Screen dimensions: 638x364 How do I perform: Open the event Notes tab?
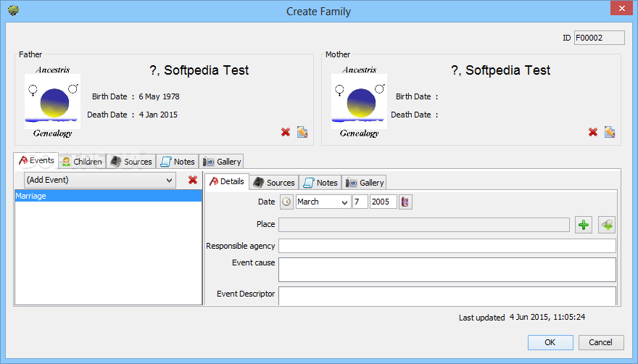click(x=320, y=183)
